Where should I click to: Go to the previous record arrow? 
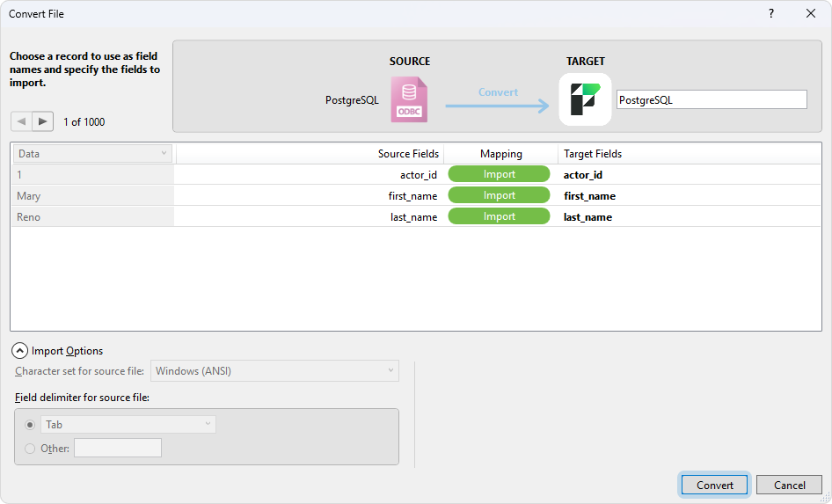21,121
